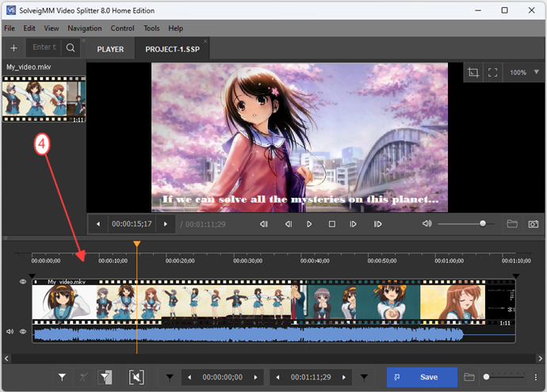This screenshot has height=392, width=547.
Task: Open the Control menu
Action: click(122, 29)
